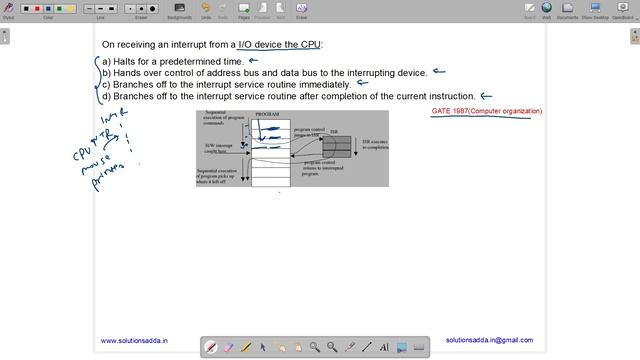Go to the Previous page
This screenshot has width=640, height=360.
262,10
